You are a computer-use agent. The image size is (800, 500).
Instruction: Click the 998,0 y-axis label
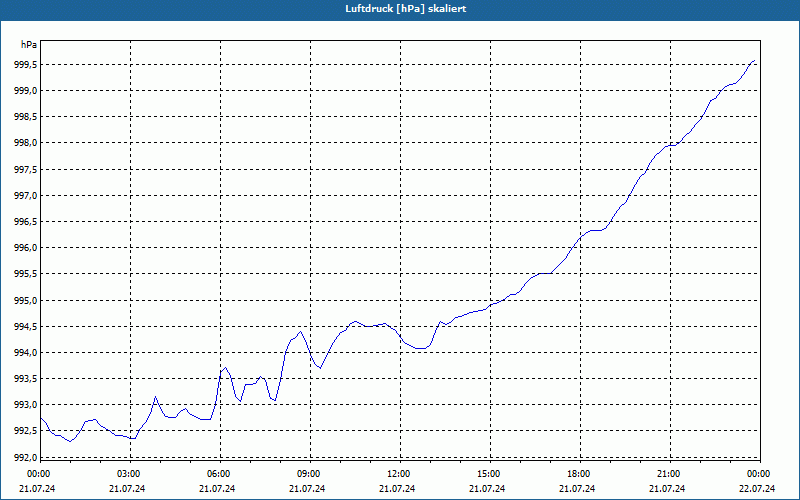(26, 143)
